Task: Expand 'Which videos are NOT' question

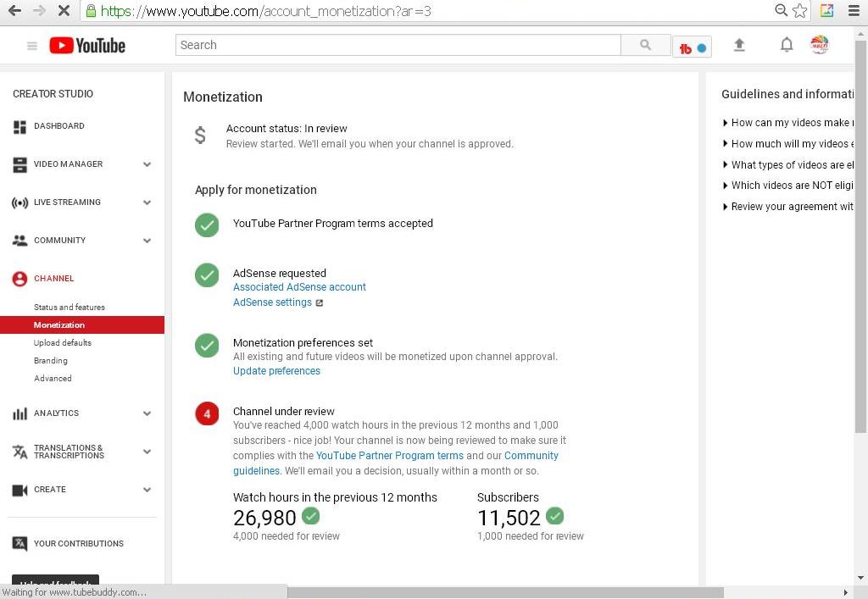Action: click(788, 186)
